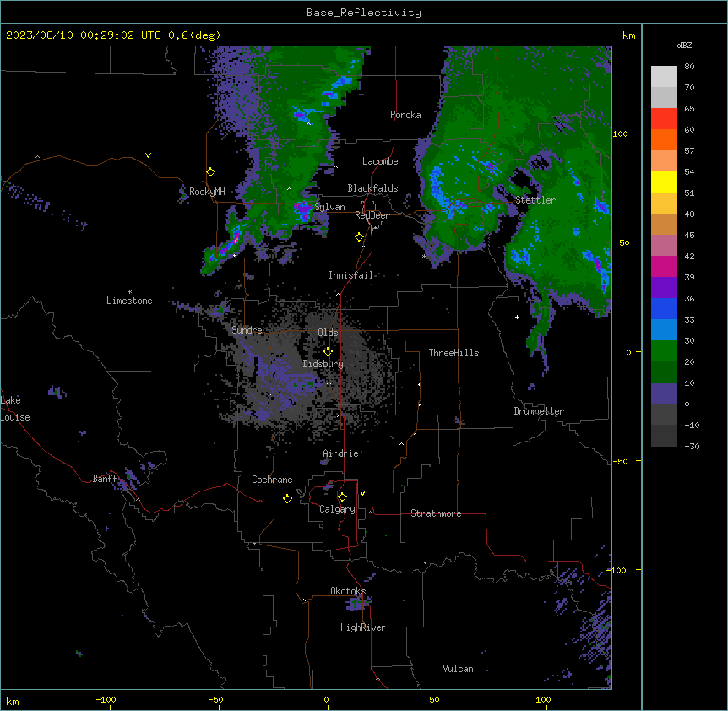Viewport: 728px width, 711px height.
Task: Click the Stettler town label
Action: coord(535,200)
